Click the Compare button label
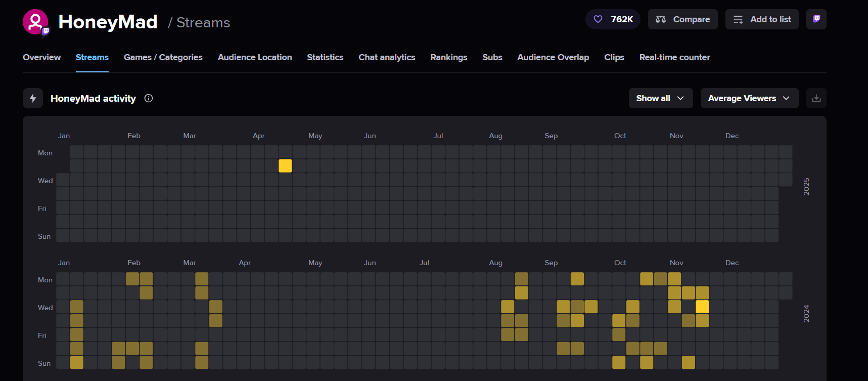868x381 pixels. point(692,19)
